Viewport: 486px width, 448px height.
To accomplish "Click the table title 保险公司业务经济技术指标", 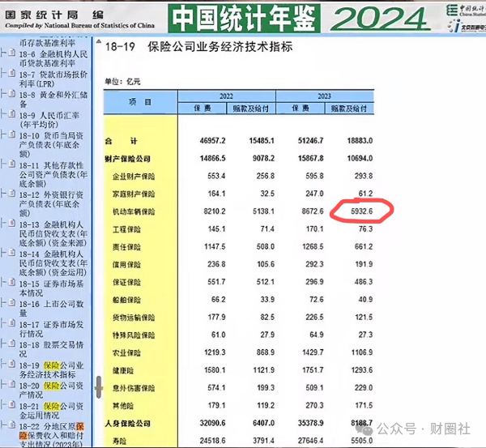I will pyautogui.click(x=220, y=47).
